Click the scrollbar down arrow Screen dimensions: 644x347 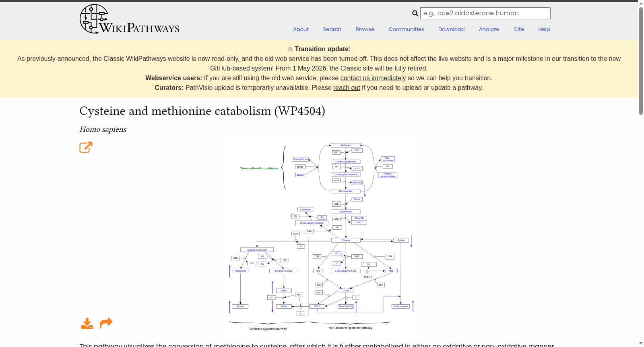pyautogui.click(x=641, y=343)
